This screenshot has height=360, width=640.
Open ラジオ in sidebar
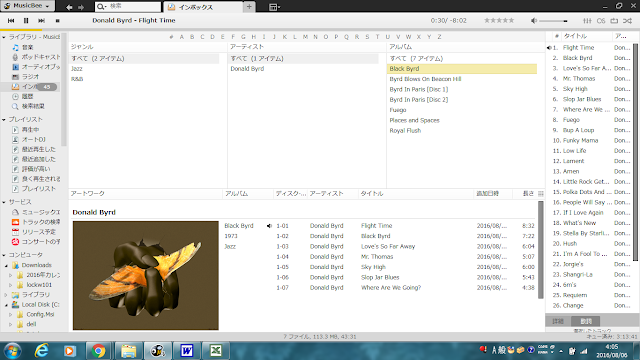coord(26,77)
